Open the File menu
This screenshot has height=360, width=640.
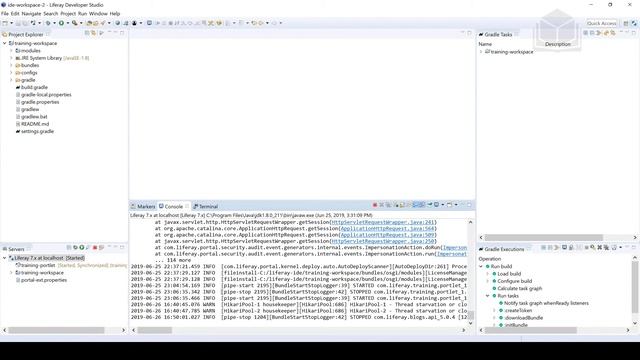tap(4, 13)
